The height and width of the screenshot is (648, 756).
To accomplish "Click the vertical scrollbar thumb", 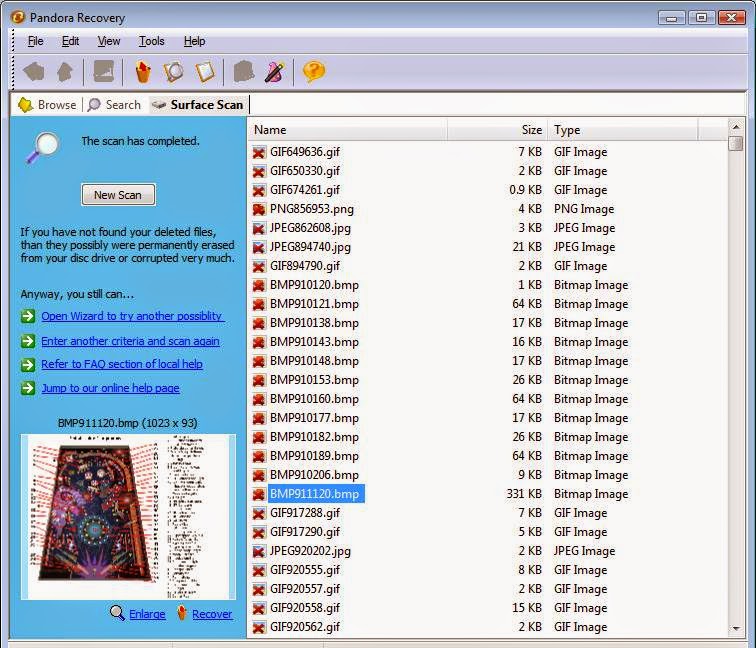I will 736,144.
